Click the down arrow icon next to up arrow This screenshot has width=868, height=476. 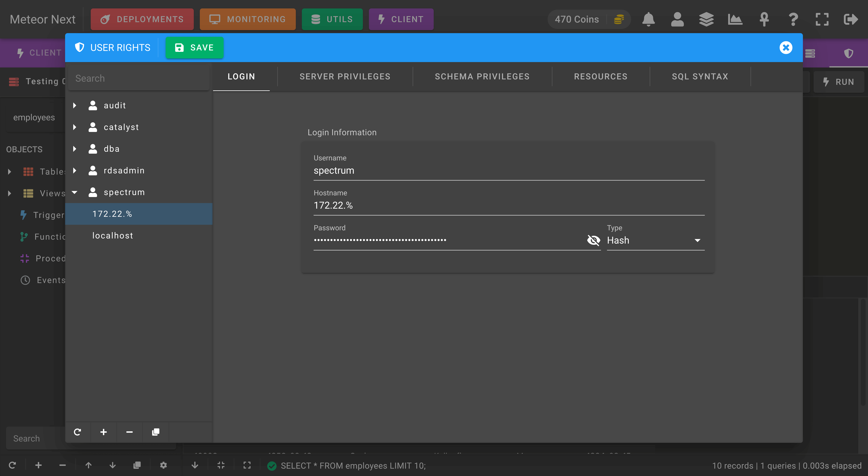click(113, 465)
